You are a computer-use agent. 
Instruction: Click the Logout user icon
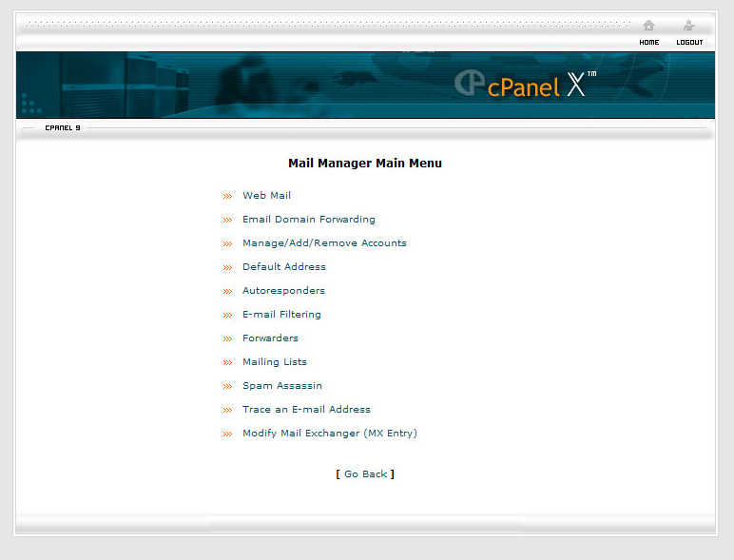[689, 26]
